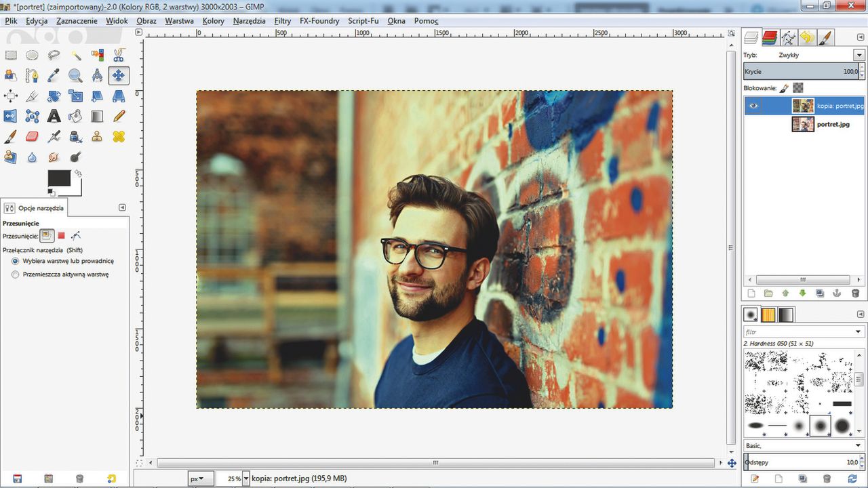Open the Kolory menu
This screenshot has height=488, width=868.
click(x=214, y=21)
